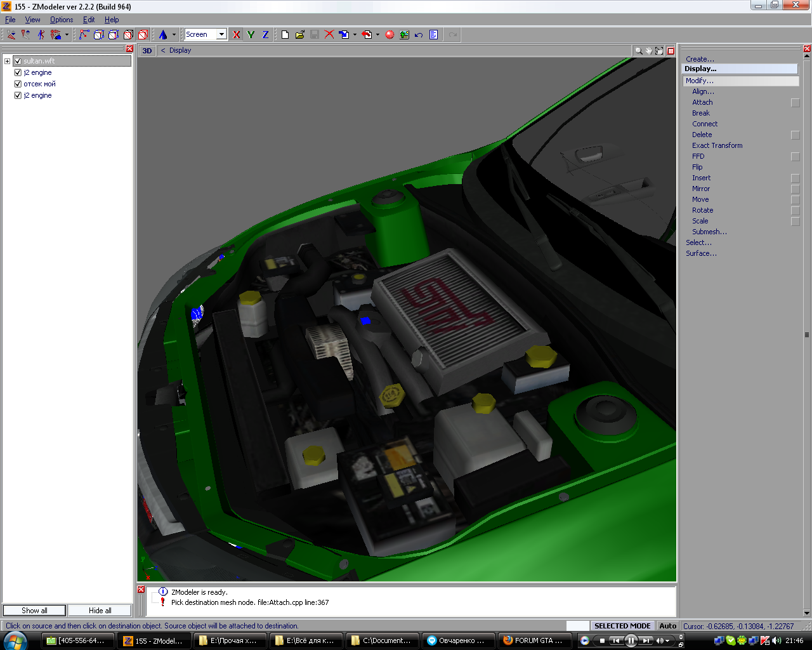Open the Screen axis-system dropdown

point(221,35)
